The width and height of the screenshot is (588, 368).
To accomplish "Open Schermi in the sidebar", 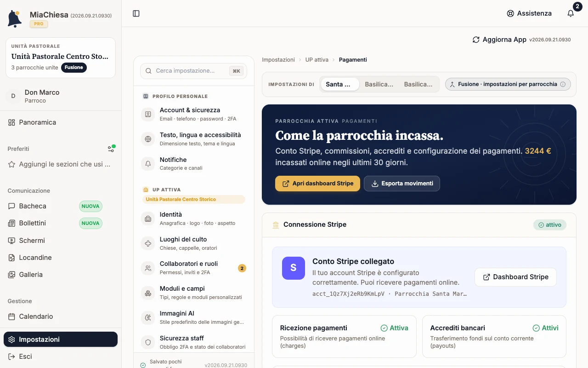I will [61, 241].
